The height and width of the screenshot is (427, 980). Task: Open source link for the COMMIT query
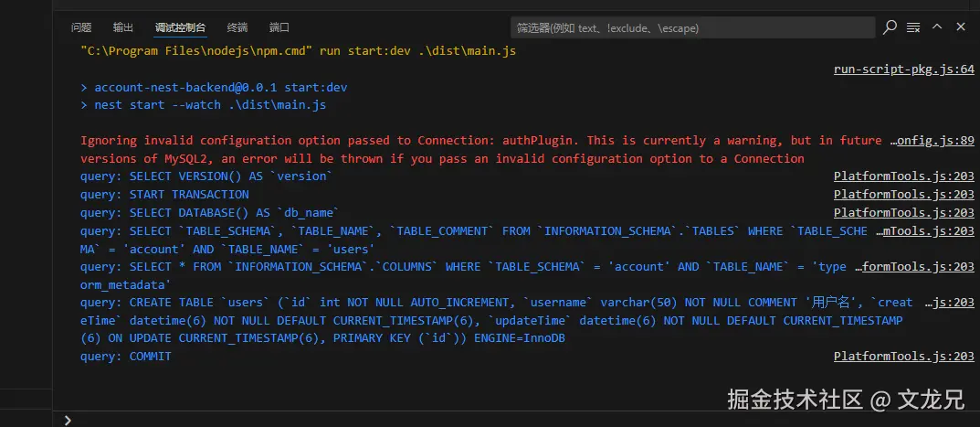pos(904,357)
